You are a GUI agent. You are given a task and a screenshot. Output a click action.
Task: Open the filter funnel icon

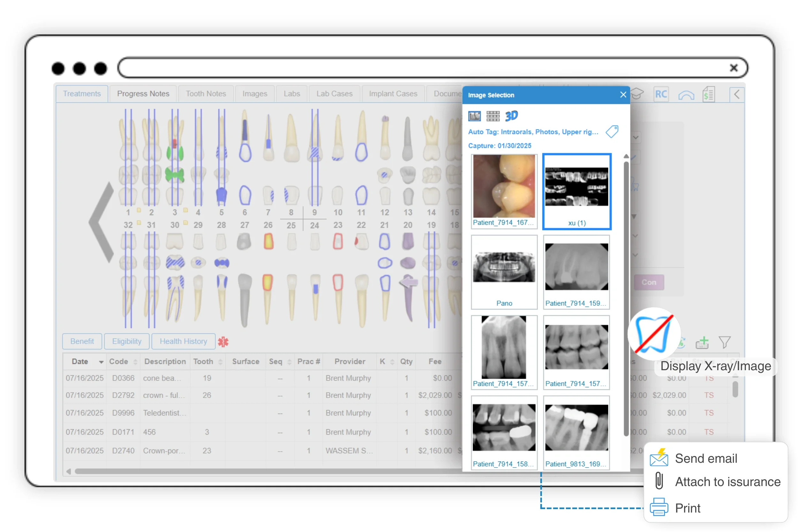pyautogui.click(x=725, y=342)
